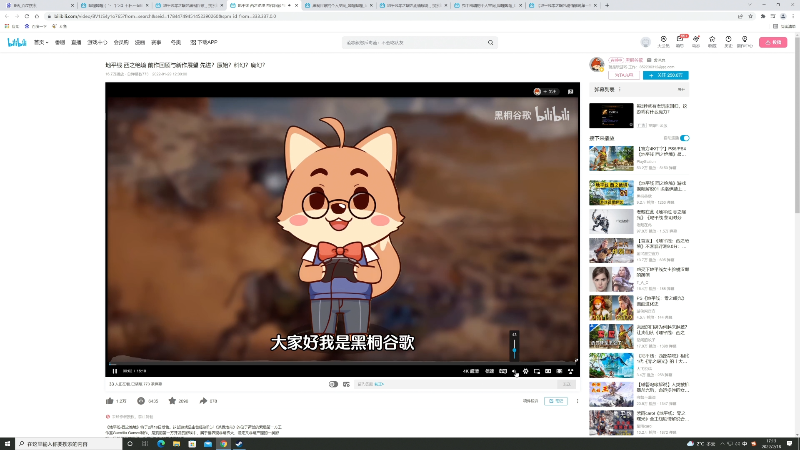This screenshot has height=450, width=800.
Task: Click the danmaku text input field
Action: (454, 384)
